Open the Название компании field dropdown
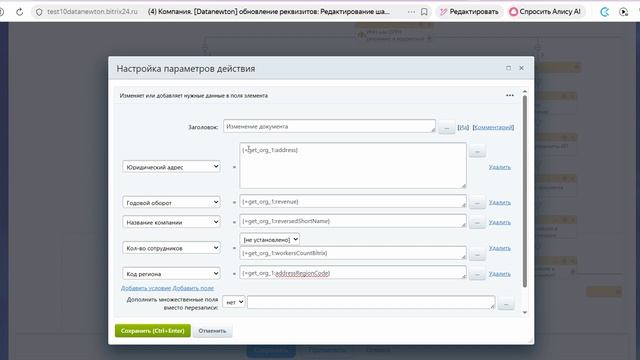The width and height of the screenshot is (640, 360). (171, 222)
